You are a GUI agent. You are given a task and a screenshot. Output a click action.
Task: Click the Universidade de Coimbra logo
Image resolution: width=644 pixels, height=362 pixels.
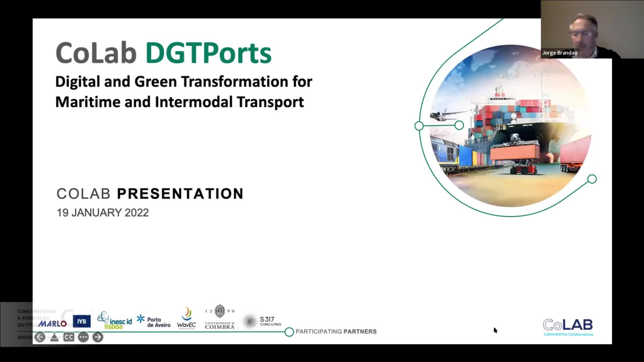point(220,317)
